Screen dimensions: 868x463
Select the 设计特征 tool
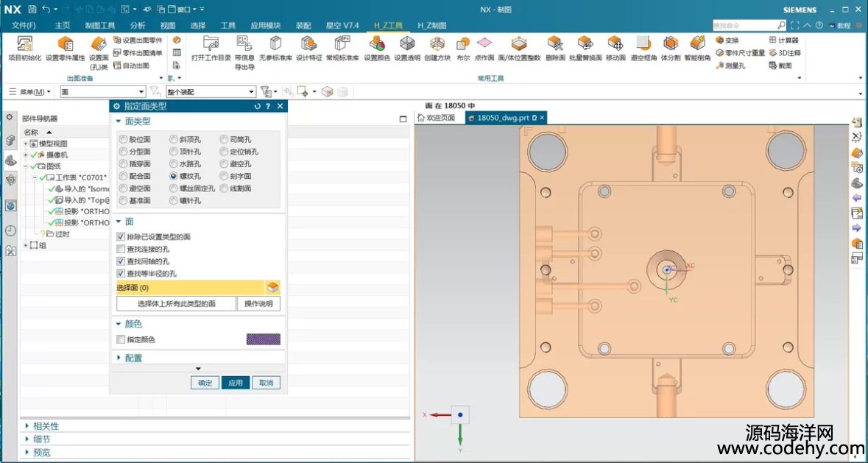[309, 48]
